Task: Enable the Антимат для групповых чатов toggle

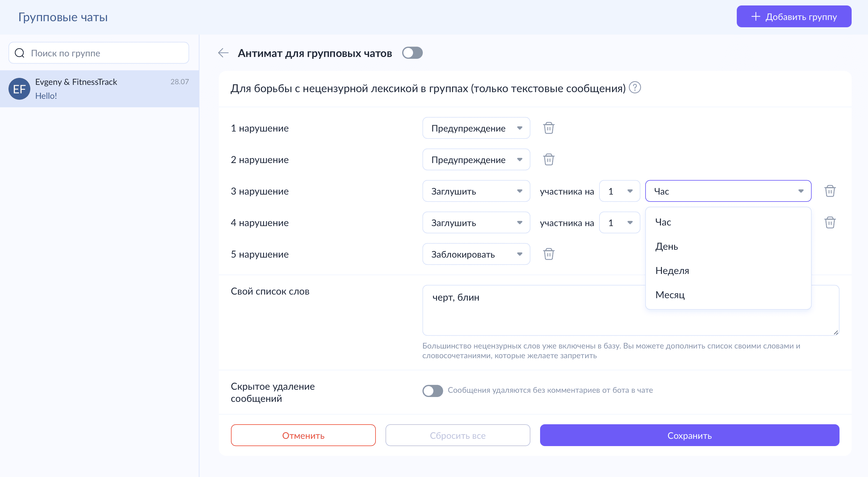Action: click(x=412, y=53)
